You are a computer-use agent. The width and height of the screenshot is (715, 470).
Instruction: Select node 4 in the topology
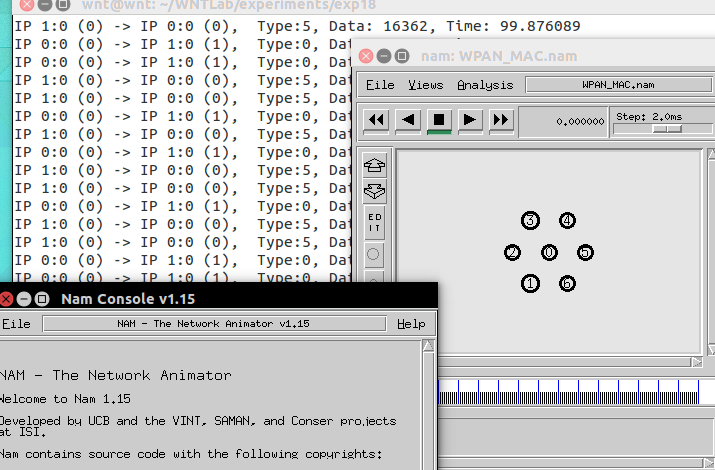point(567,221)
